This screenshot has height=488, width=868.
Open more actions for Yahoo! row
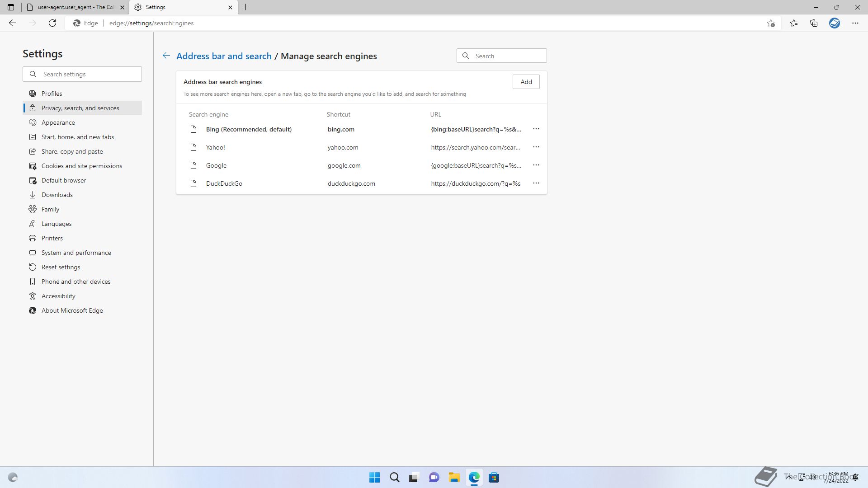[x=536, y=147]
